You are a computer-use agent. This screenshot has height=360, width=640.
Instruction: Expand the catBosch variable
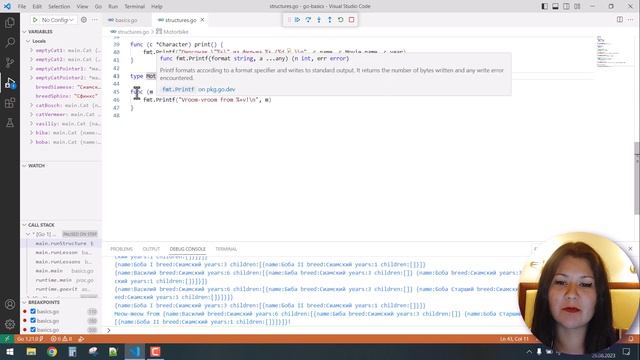pyautogui.click(x=31, y=105)
